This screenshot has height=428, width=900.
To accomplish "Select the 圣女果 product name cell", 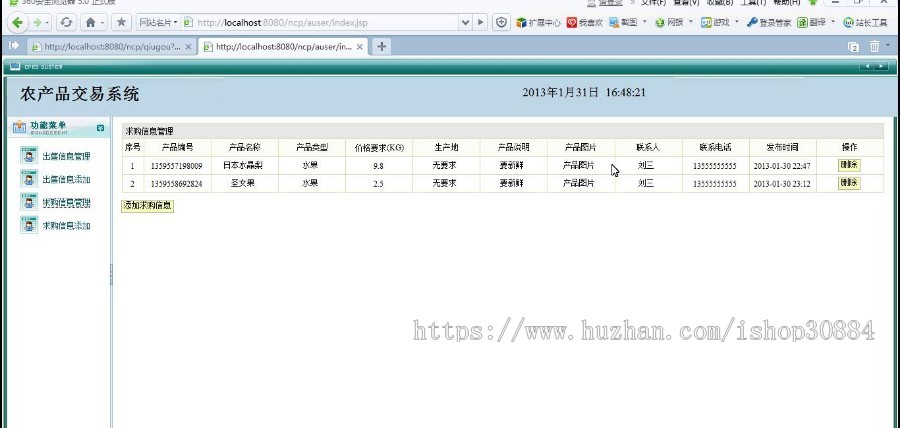I will point(243,184).
